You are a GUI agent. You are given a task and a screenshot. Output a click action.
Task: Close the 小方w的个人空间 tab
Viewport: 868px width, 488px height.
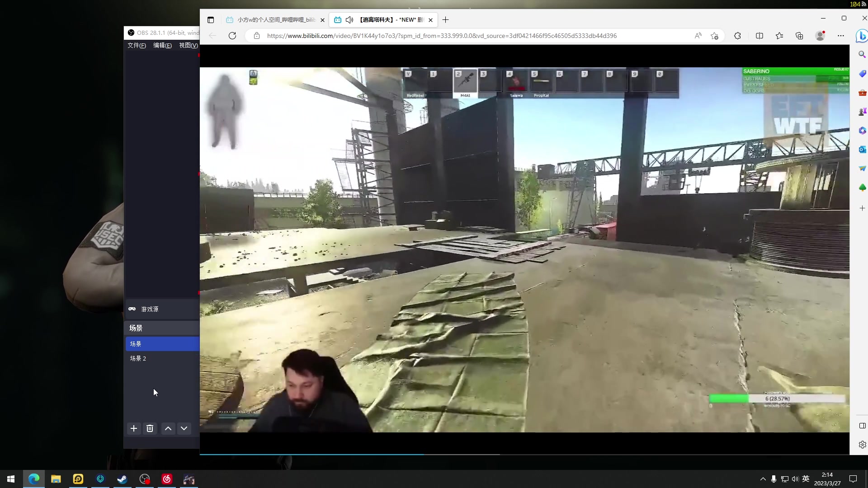322,20
